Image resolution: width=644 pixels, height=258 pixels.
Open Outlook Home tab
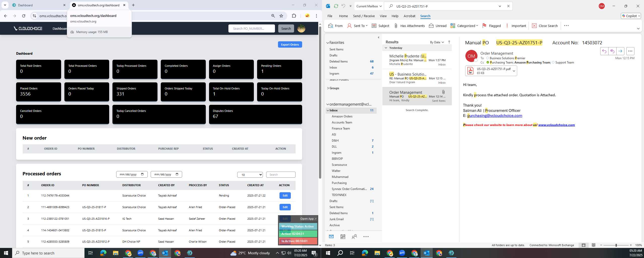pos(343,16)
